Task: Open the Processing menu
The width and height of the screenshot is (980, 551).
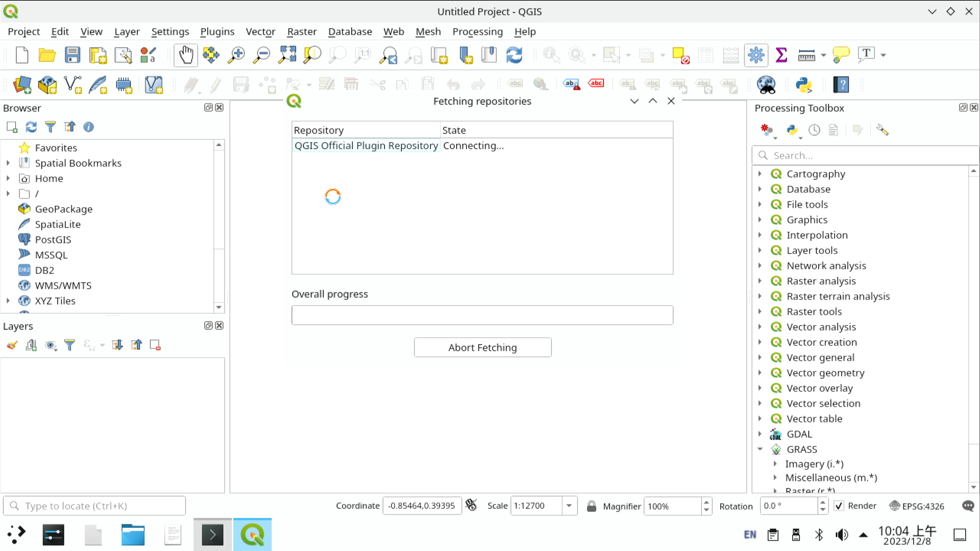Action: click(477, 31)
